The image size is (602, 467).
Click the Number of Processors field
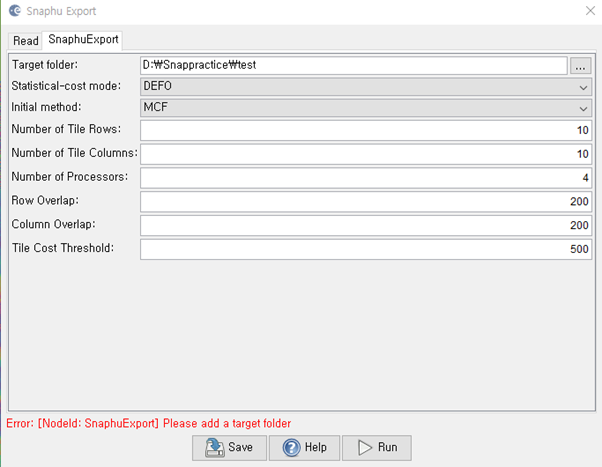366,178
